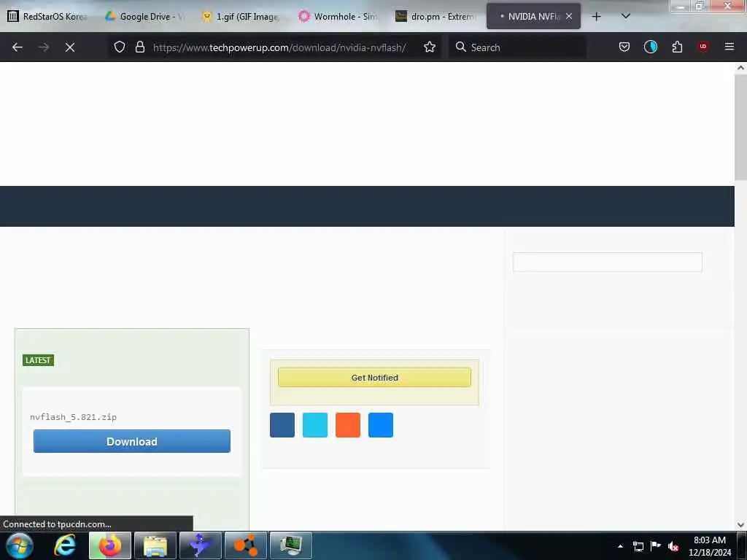Go back to the previous page
This screenshot has width=747, height=560.
point(18,47)
